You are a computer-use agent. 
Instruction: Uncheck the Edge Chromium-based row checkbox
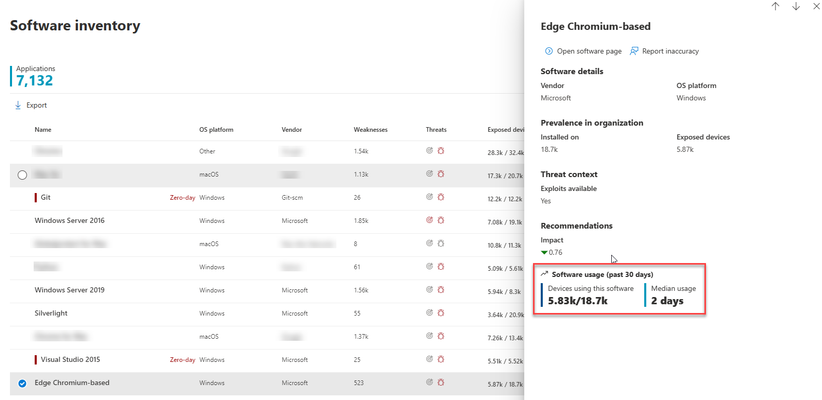(22, 383)
